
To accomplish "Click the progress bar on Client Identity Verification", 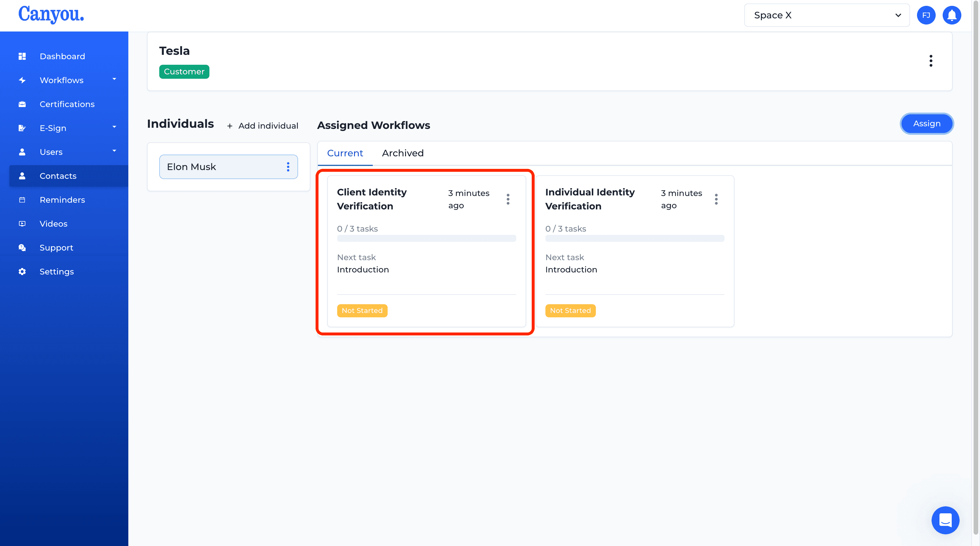I will click(426, 239).
